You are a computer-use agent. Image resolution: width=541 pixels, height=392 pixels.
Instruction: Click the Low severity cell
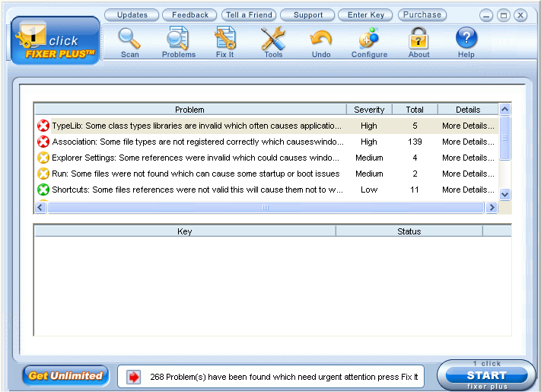(x=369, y=190)
